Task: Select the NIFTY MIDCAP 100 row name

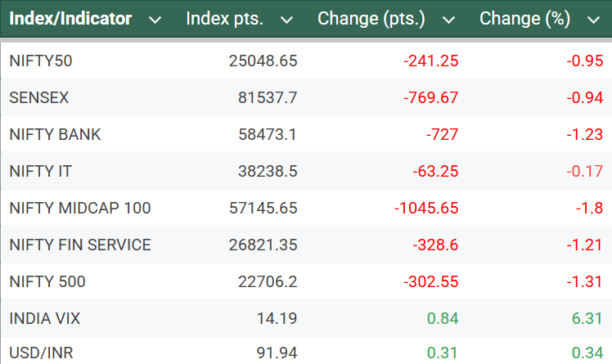Action: (x=80, y=208)
